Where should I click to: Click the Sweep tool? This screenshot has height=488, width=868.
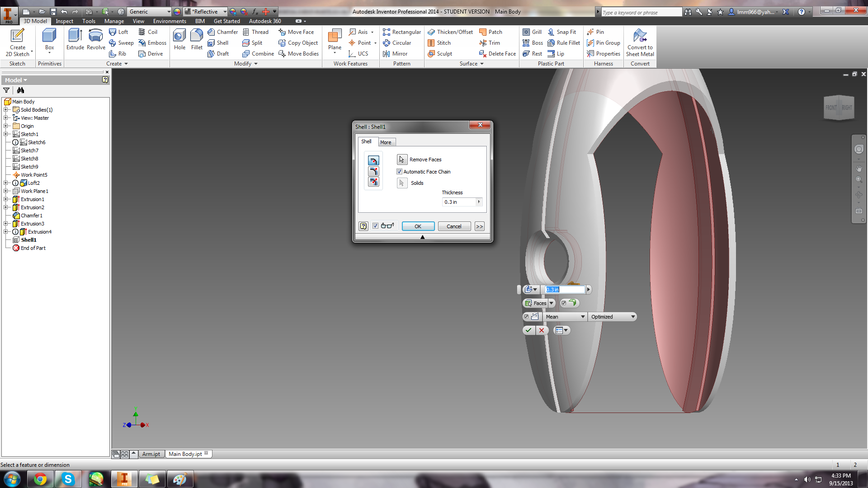click(121, 43)
